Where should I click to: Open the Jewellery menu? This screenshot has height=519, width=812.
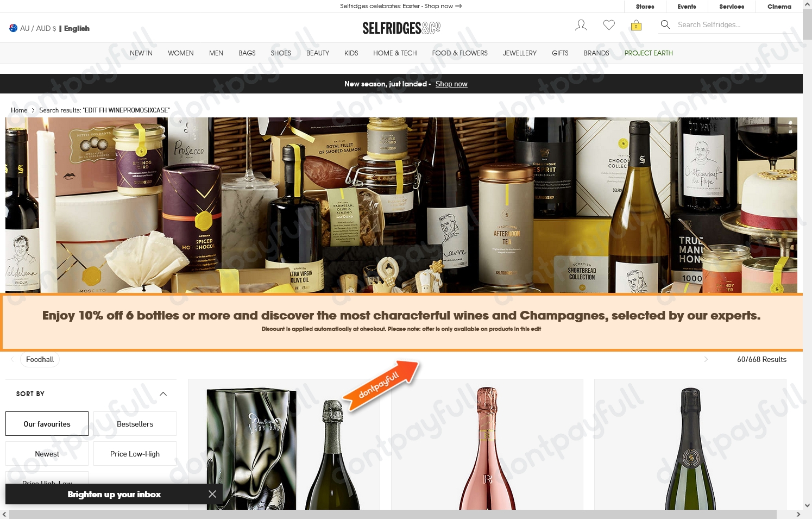coord(520,53)
